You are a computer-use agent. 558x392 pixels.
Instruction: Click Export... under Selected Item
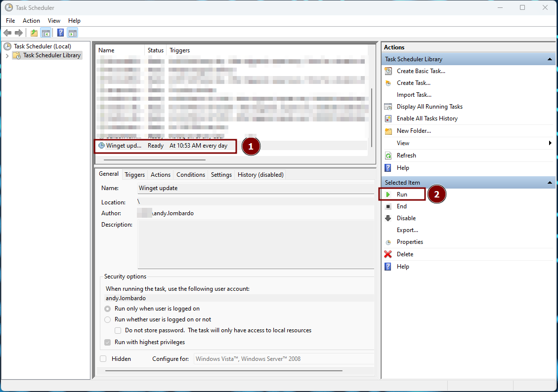click(407, 230)
